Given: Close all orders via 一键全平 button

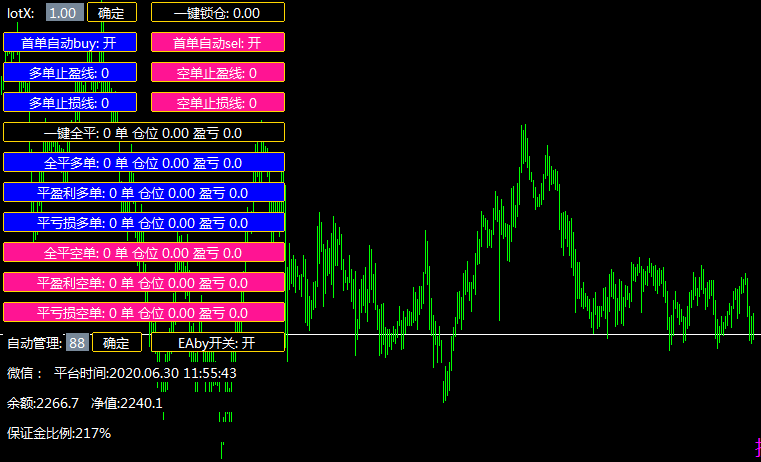Looking at the screenshot, I should 144,132.
